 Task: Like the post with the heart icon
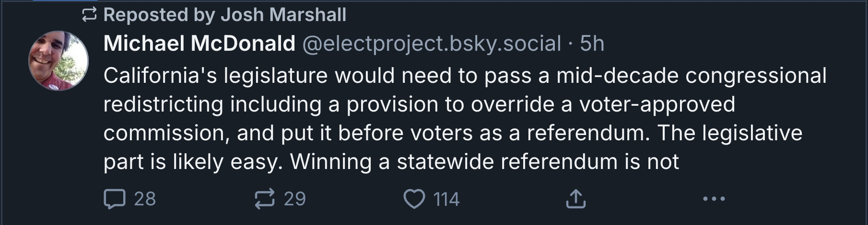[x=414, y=199]
